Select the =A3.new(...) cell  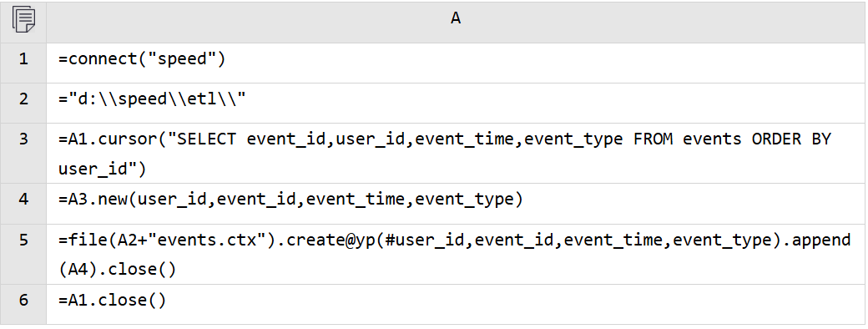[x=456, y=203]
